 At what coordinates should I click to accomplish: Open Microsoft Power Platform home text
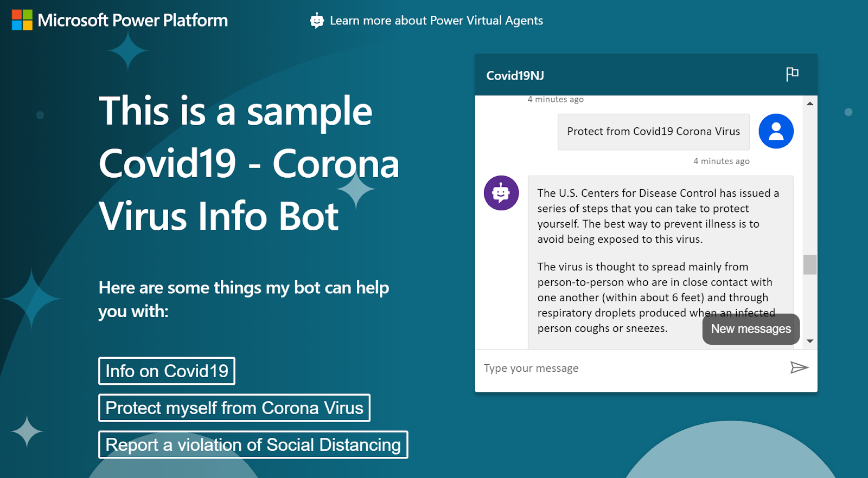pyautogui.click(x=133, y=21)
